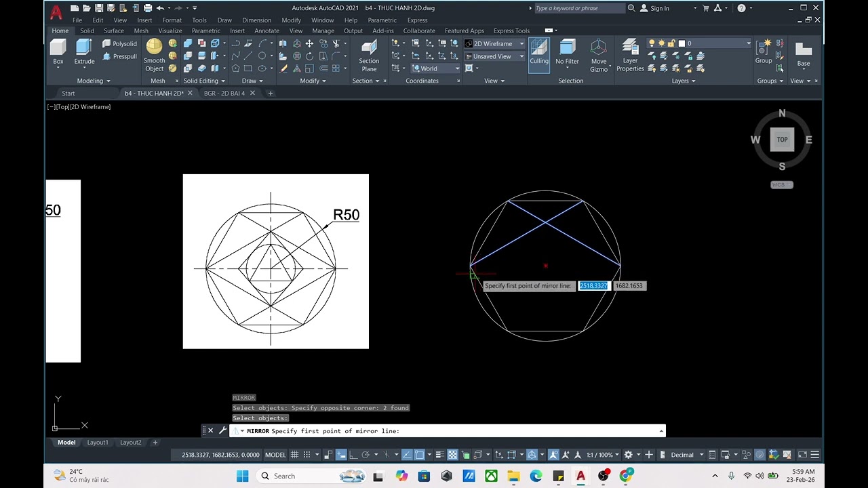Screen dimensions: 868x488
Task: Open the Dimension menu
Action: 256,20
